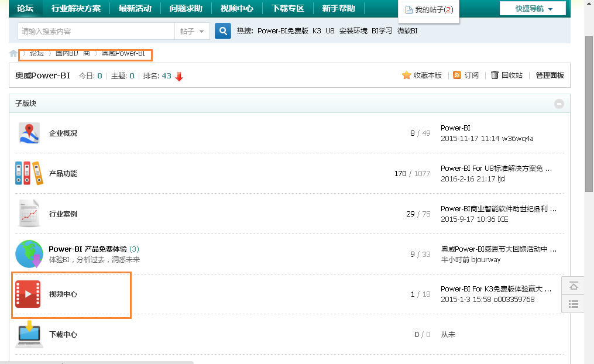Go to forum home via house icon
The width and height of the screenshot is (594, 364).
point(13,53)
